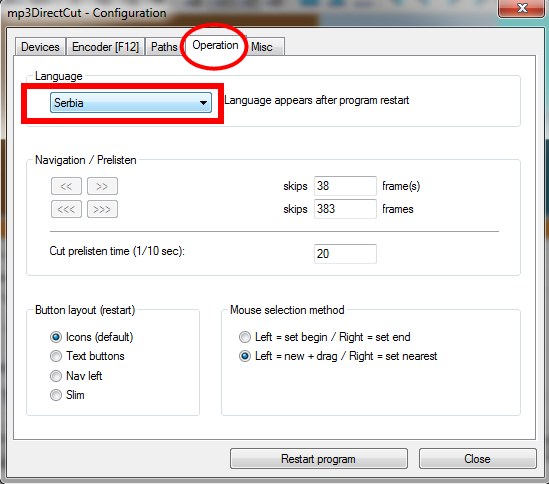The width and height of the screenshot is (549, 484).
Task: Switch to the Devices tab
Action: point(40,47)
